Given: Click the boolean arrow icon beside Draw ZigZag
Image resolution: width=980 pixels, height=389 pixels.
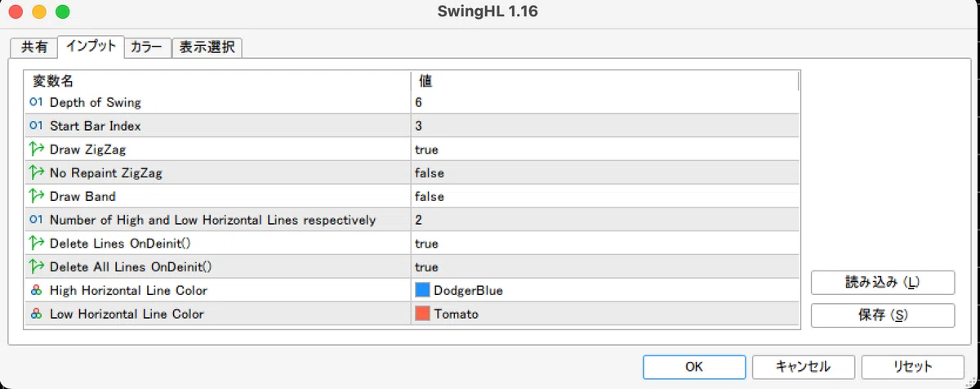Looking at the screenshot, I should click(x=35, y=150).
